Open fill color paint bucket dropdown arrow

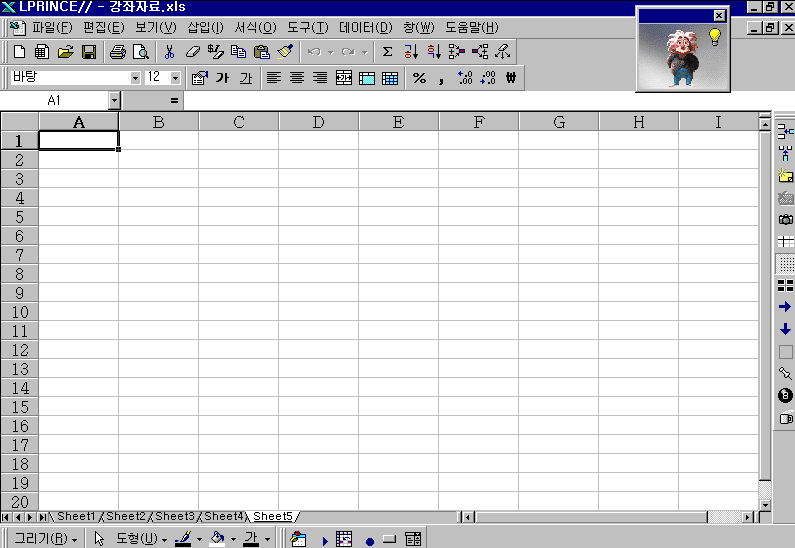(233, 539)
